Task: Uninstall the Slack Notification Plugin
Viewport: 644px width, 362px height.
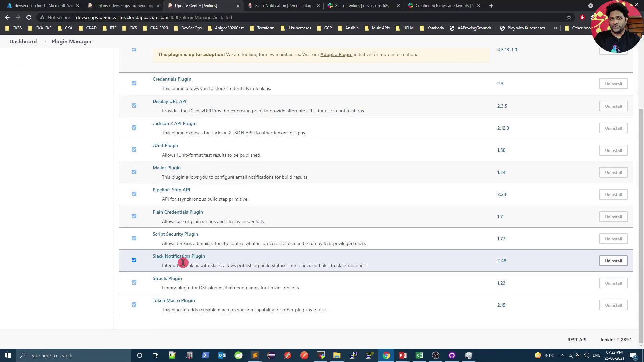Action: pyautogui.click(x=613, y=261)
